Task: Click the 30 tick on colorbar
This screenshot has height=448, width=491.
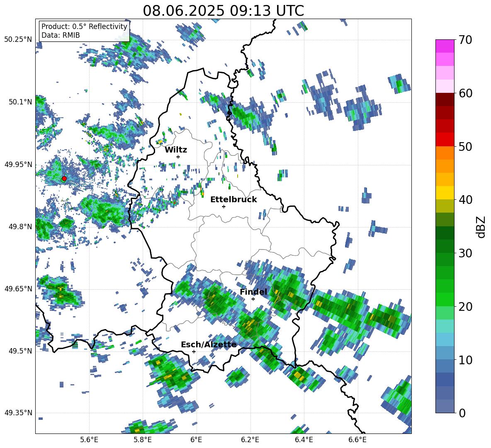Action: pos(465,253)
